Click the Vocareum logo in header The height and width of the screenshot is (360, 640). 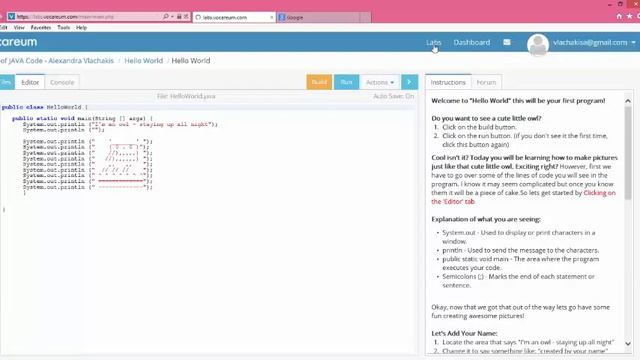(18, 42)
